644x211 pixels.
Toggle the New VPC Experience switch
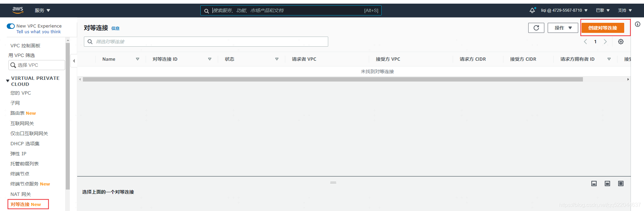coord(11,26)
